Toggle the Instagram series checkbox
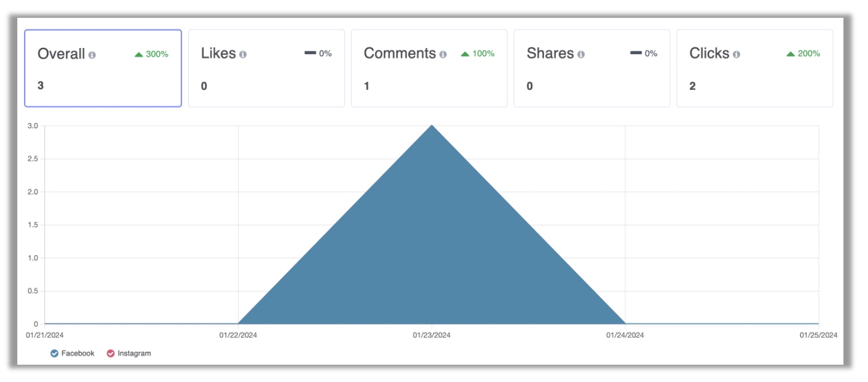Viewport: 868px width, 382px height. pyautogui.click(x=111, y=354)
